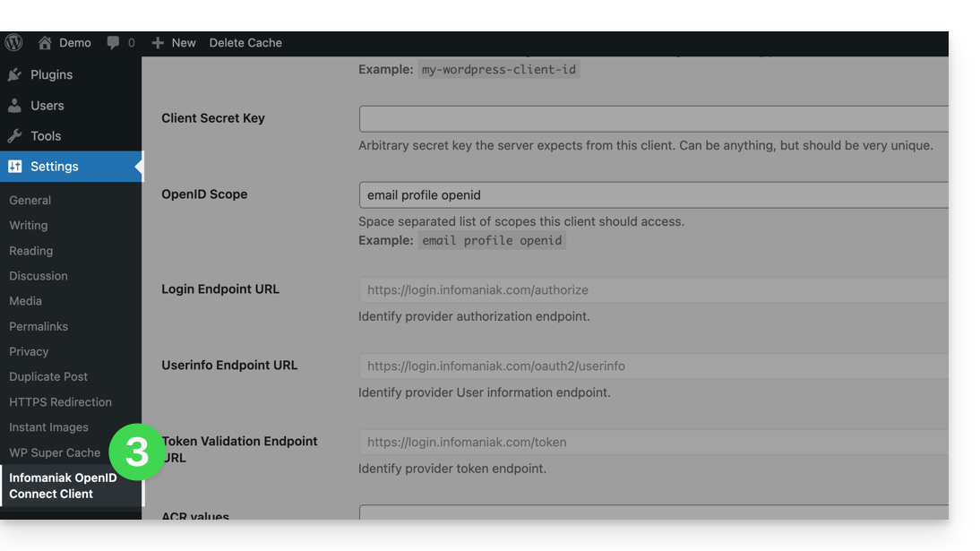Focus the OpenID Scope field
980x551 pixels.
[654, 195]
